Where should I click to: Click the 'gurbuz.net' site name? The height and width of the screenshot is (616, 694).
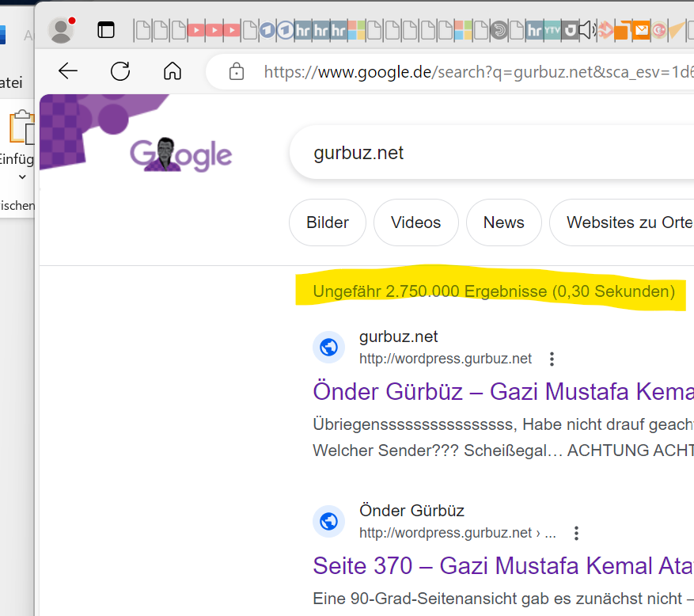[x=398, y=337]
